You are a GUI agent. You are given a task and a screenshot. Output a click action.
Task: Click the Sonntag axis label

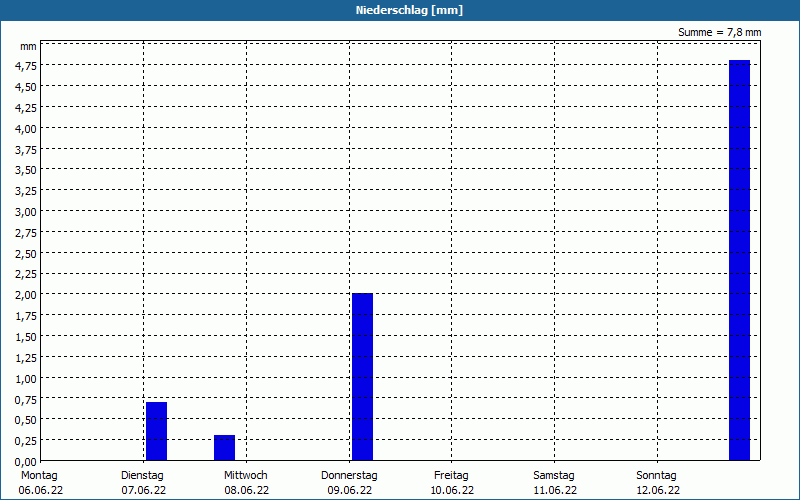coord(656,475)
